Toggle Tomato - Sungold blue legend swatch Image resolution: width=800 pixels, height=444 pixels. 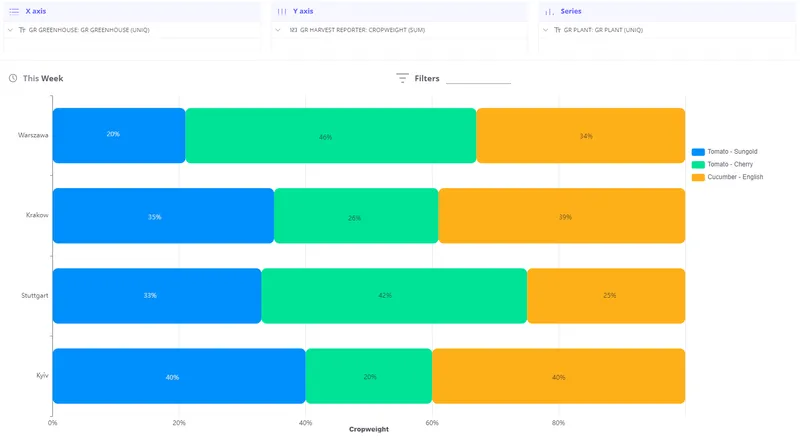(x=698, y=152)
